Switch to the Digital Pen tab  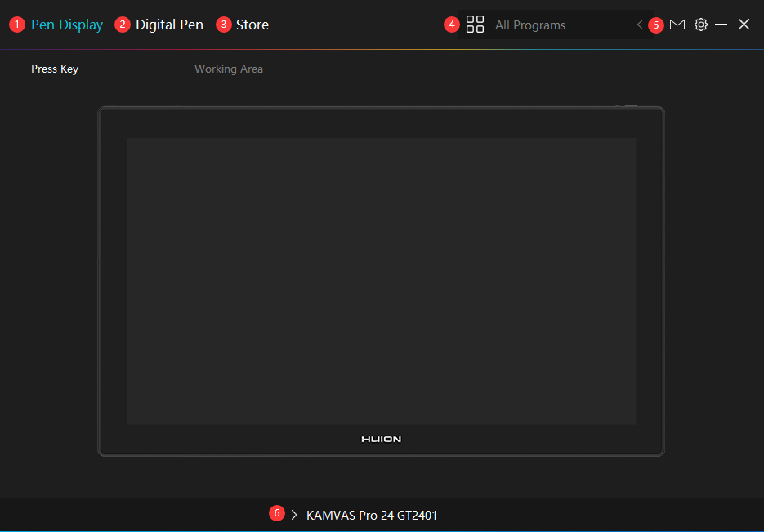169,25
